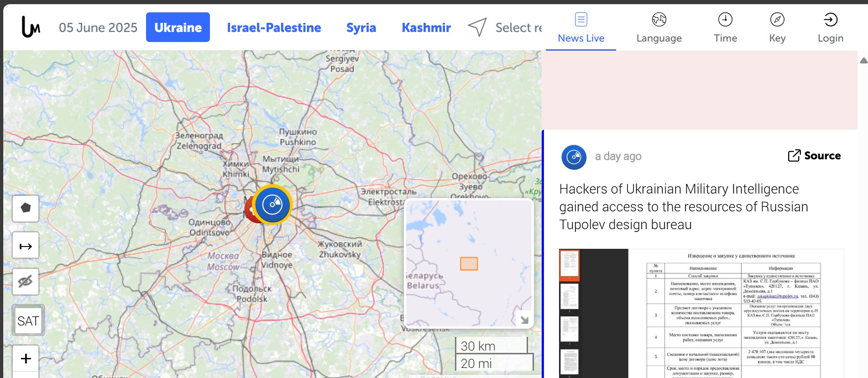The height and width of the screenshot is (378, 868).
Task: Open the Source link of the news item
Action: coord(815,156)
